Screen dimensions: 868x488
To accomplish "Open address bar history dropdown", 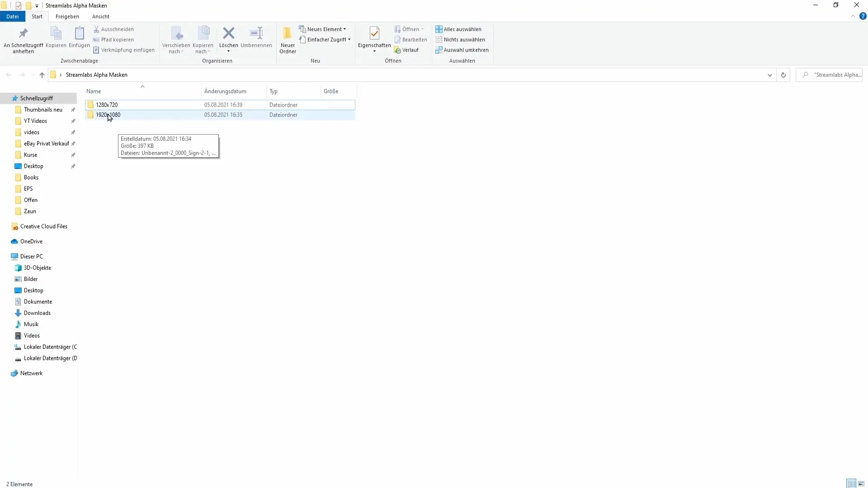I will 769,75.
